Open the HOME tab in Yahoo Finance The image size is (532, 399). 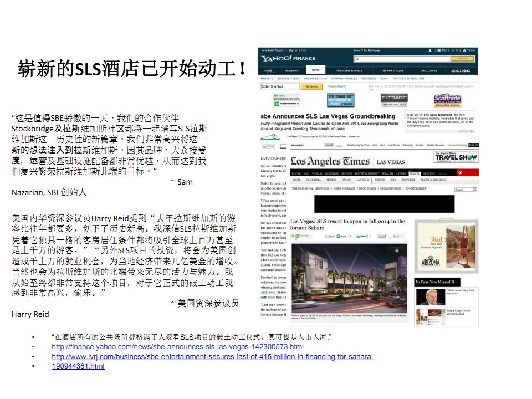tap(268, 70)
